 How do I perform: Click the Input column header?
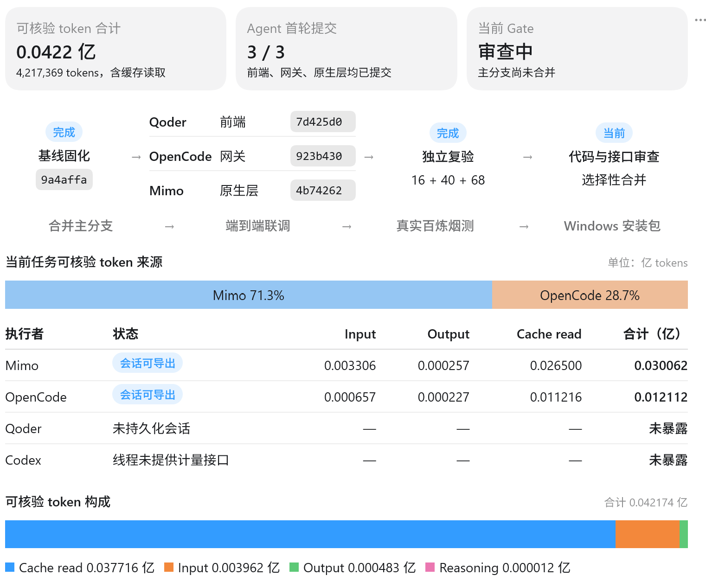(360, 334)
